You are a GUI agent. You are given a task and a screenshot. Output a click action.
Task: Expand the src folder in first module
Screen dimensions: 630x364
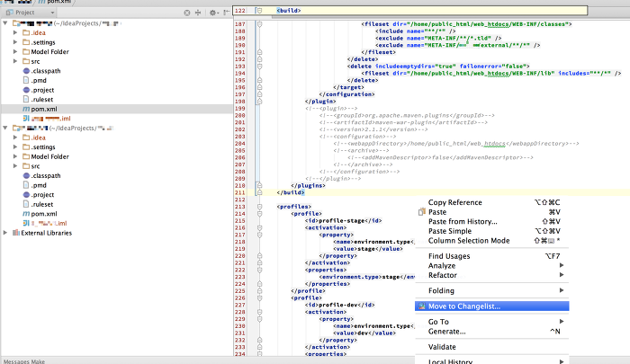[x=15, y=61]
